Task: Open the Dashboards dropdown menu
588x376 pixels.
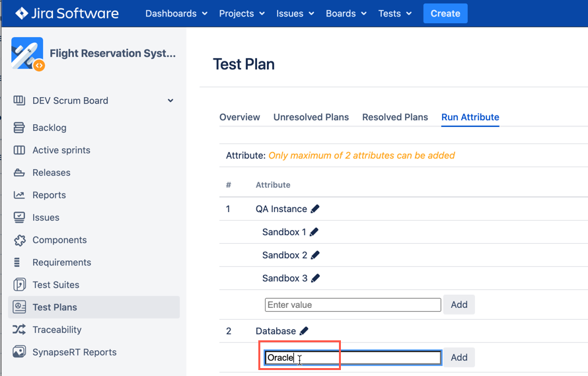Action: point(176,13)
